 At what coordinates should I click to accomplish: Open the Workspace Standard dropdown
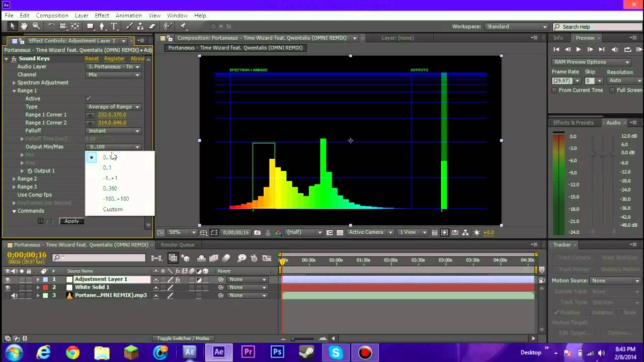[516, 27]
